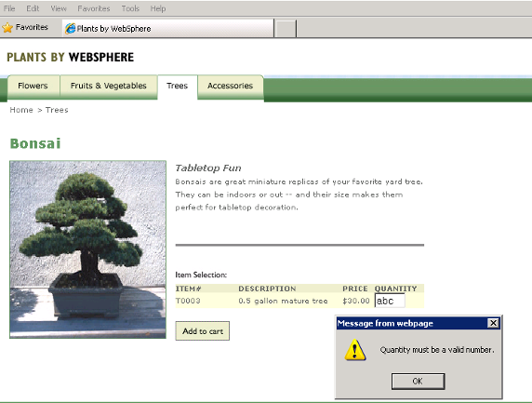Dismiss alert with OK button

pyautogui.click(x=418, y=382)
